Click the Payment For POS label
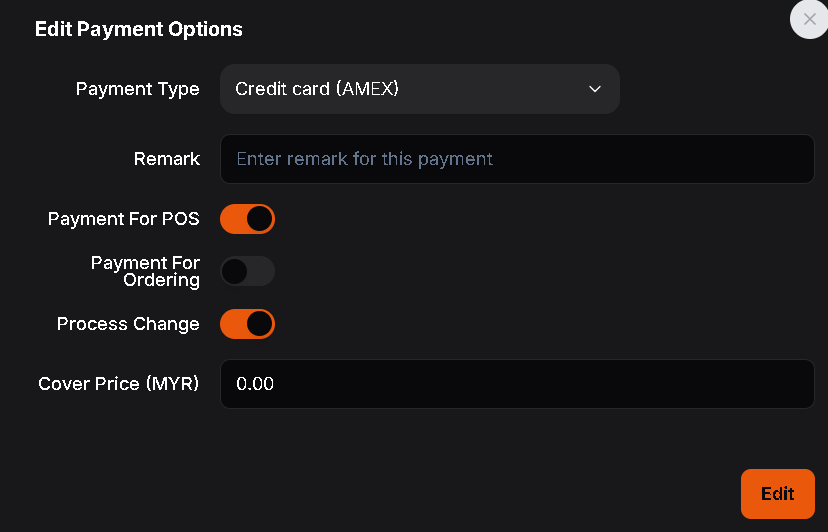Image resolution: width=828 pixels, height=532 pixels. [124, 219]
